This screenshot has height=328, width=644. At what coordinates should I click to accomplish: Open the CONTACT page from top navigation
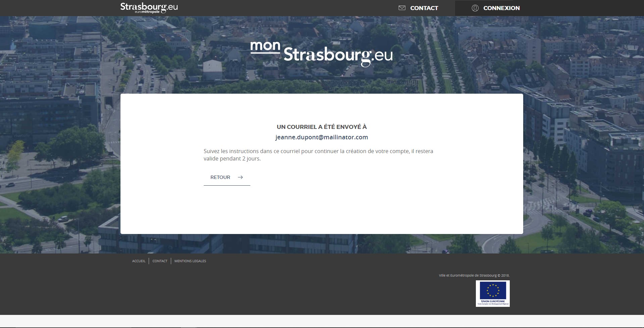(x=424, y=8)
